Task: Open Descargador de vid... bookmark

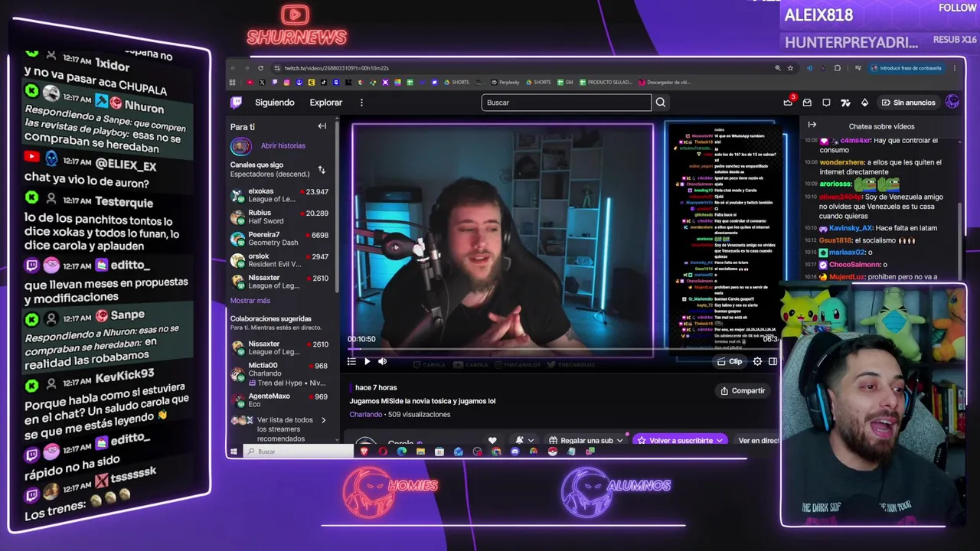Action: click(x=664, y=82)
